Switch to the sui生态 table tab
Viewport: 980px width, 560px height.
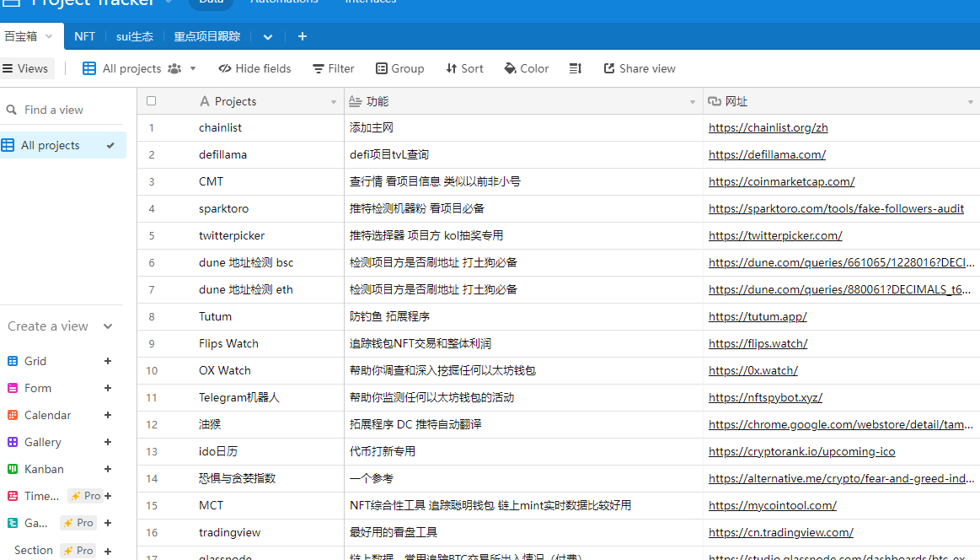pyautogui.click(x=134, y=36)
